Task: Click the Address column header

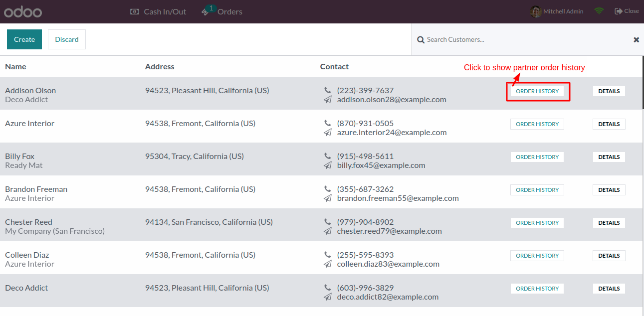Action: [160, 66]
